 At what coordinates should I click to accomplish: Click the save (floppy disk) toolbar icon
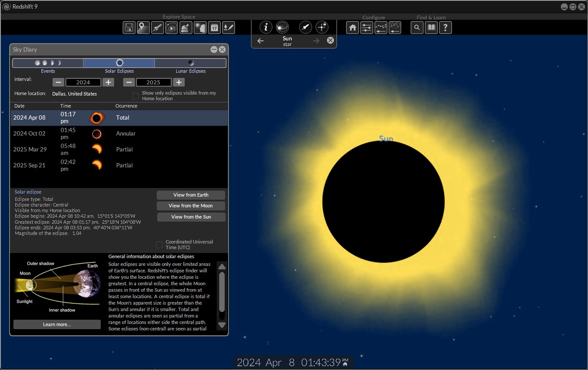(129, 28)
